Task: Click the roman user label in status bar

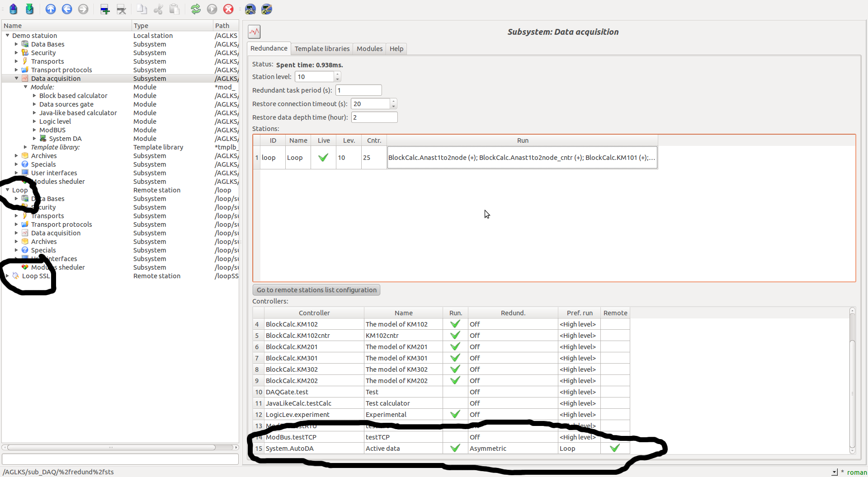Action: pos(857,472)
